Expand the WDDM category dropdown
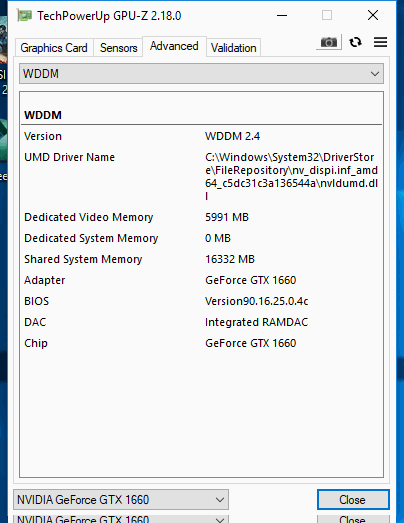Image resolution: width=404 pixels, height=523 pixels. click(x=201, y=74)
